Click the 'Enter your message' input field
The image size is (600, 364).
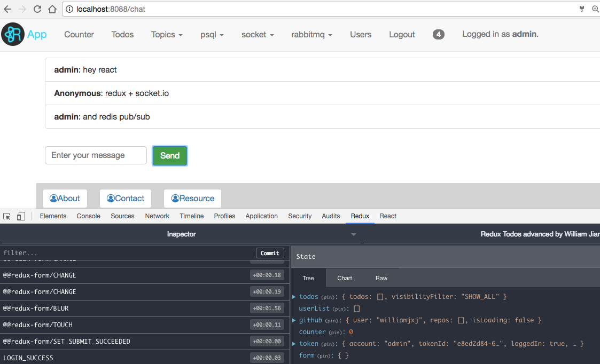96,155
